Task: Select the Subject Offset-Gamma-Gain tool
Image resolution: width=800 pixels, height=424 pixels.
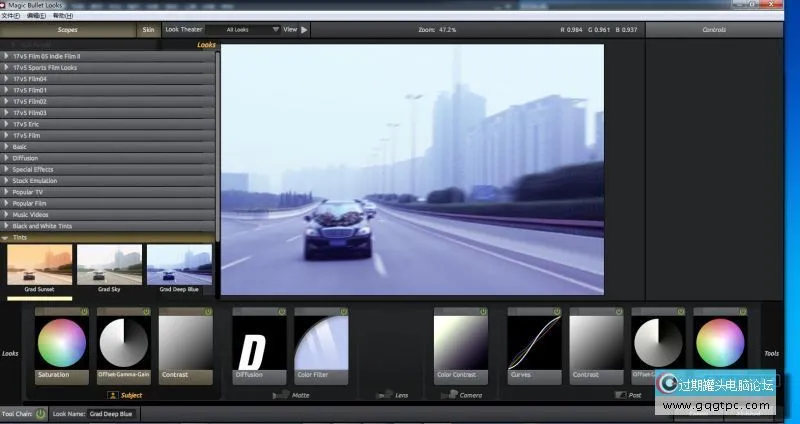Action: [123, 343]
